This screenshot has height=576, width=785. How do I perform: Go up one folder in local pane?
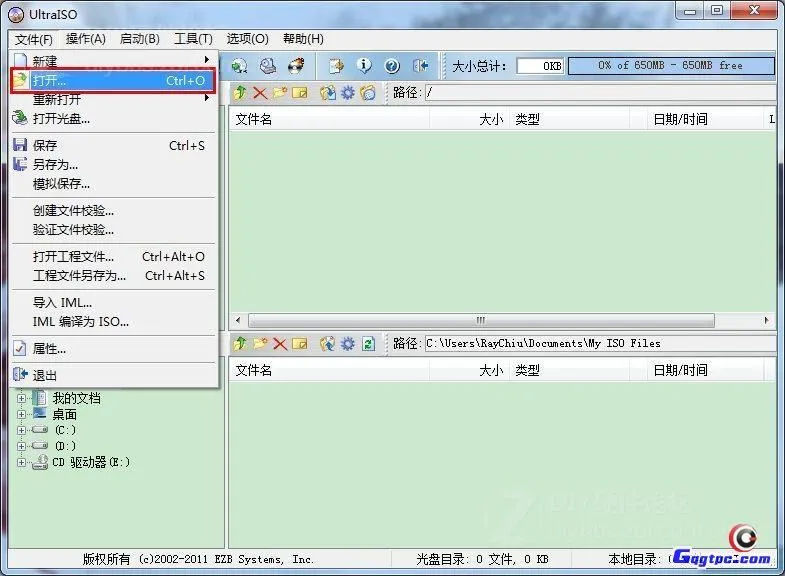[x=240, y=343]
